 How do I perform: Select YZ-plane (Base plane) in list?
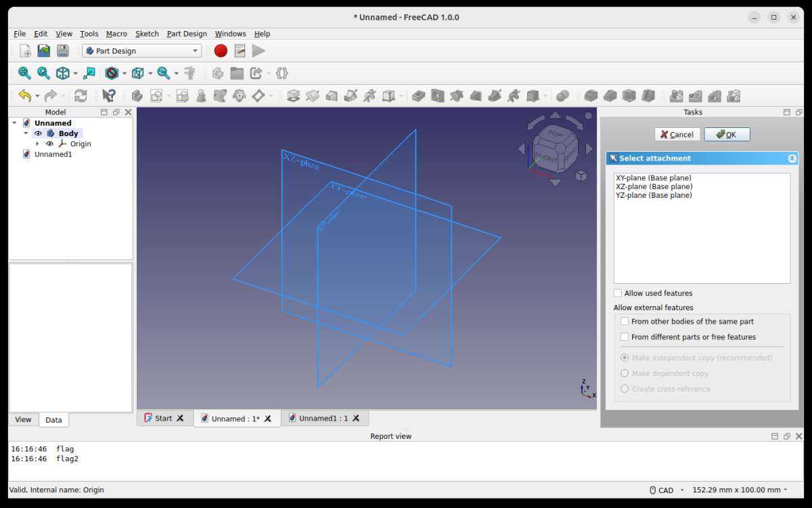point(654,195)
